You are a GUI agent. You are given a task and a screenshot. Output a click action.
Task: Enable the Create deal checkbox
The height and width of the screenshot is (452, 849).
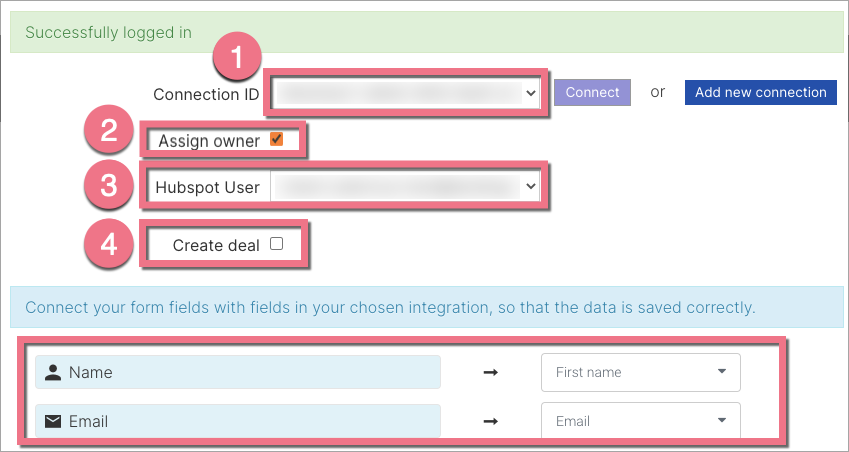(x=276, y=244)
